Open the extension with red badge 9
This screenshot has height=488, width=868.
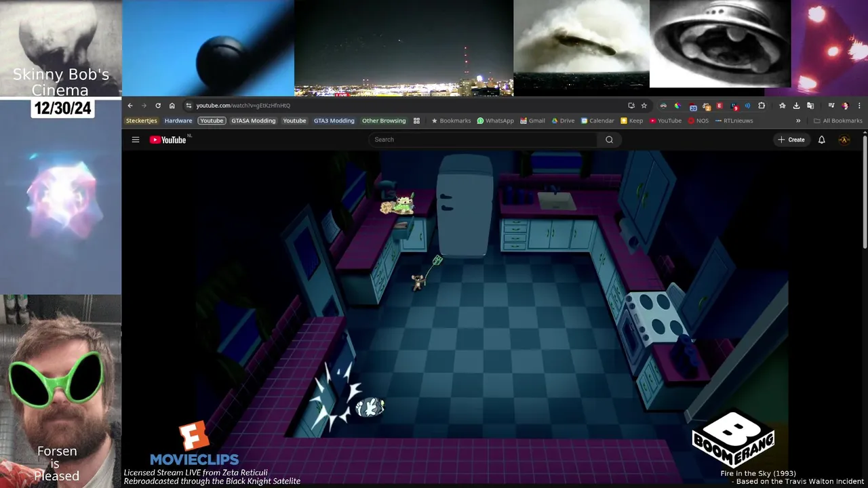click(734, 106)
